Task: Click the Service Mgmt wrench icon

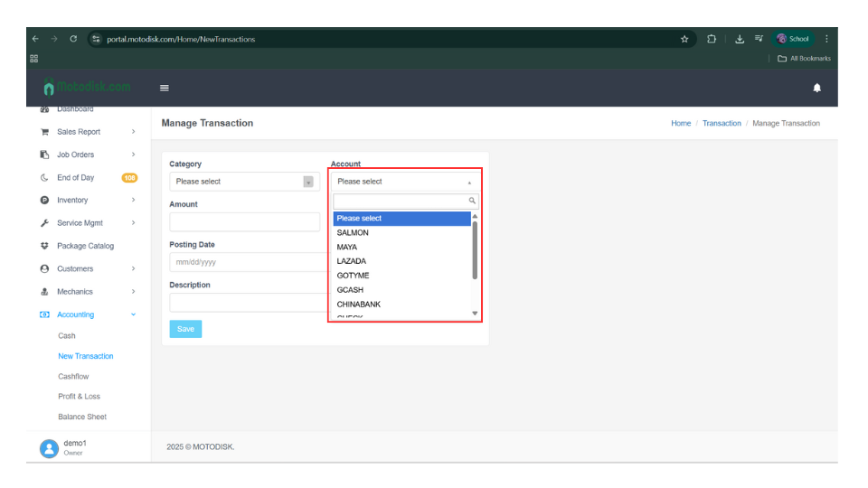Action: (x=44, y=223)
